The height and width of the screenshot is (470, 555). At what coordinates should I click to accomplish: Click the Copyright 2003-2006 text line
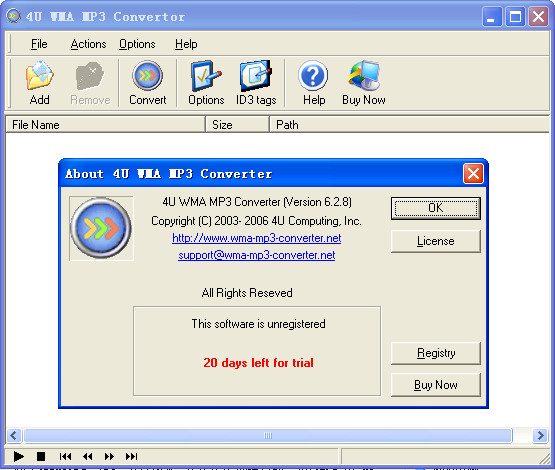tap(256, 221)
